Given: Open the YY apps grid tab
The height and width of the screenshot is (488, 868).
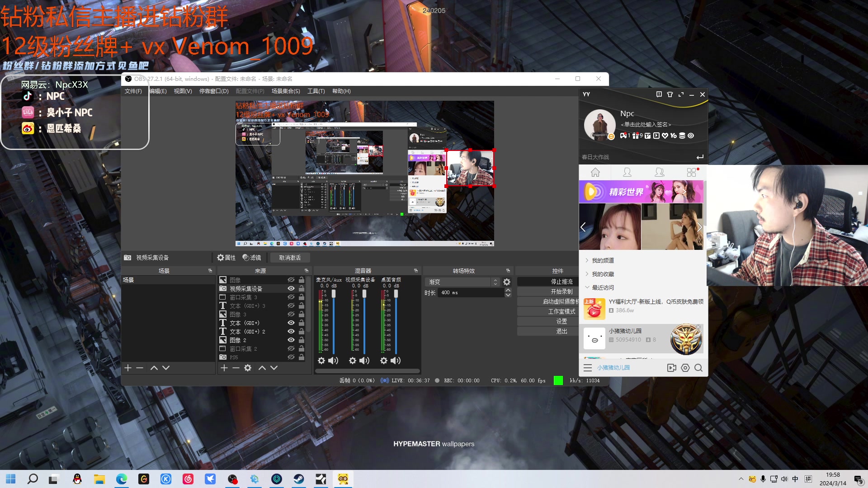Looking at the screenshot, I should tap(692, 172).
